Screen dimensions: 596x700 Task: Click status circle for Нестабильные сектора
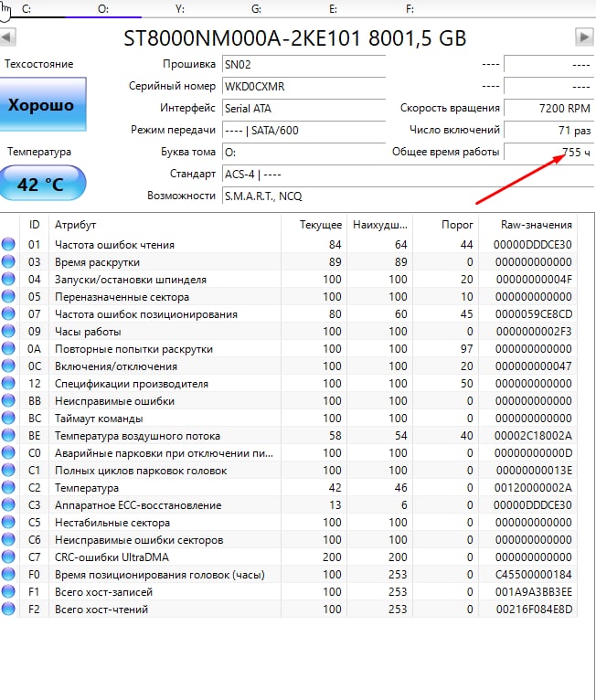pyautogui.click(x=8, y=523)
